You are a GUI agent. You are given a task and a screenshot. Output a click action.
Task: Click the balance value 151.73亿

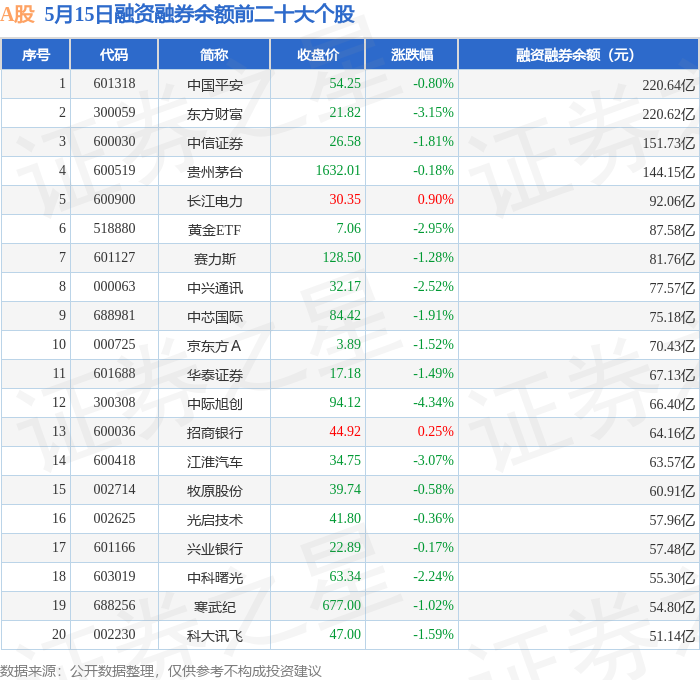(x=669, y=143)
